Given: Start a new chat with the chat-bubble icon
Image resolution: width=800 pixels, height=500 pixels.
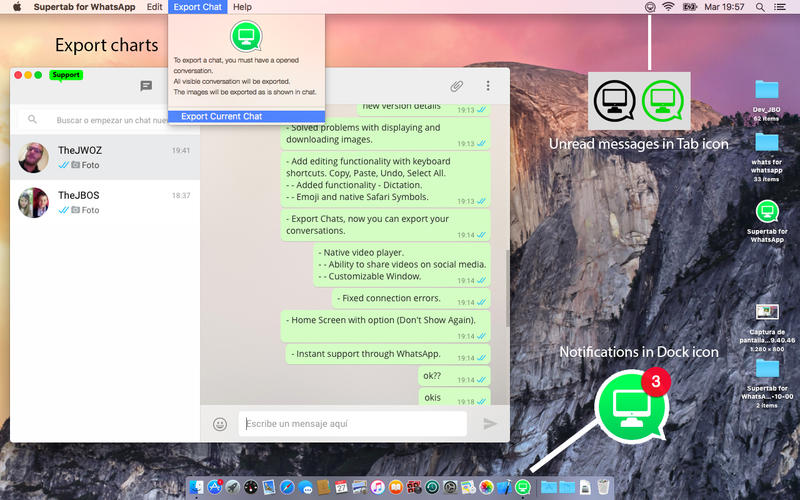Looking at the screenshot, I should (x=146, y=86).
